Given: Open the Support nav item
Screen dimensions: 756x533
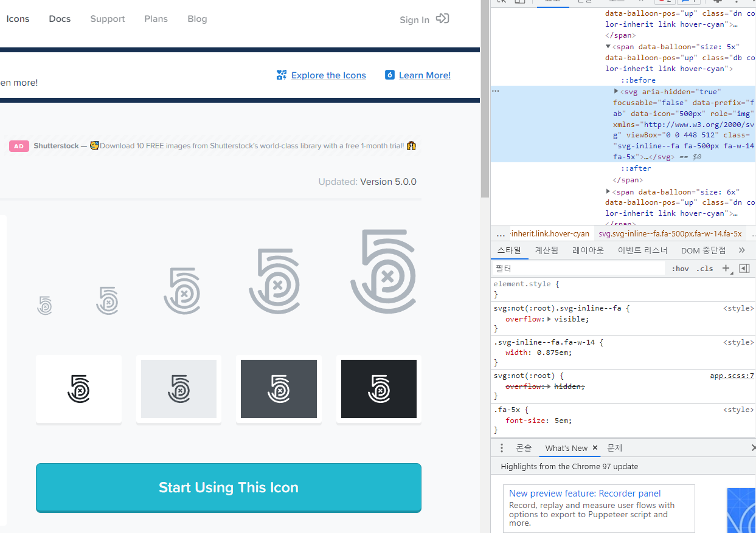Looking at the screenshot, I should click(108, 19).
